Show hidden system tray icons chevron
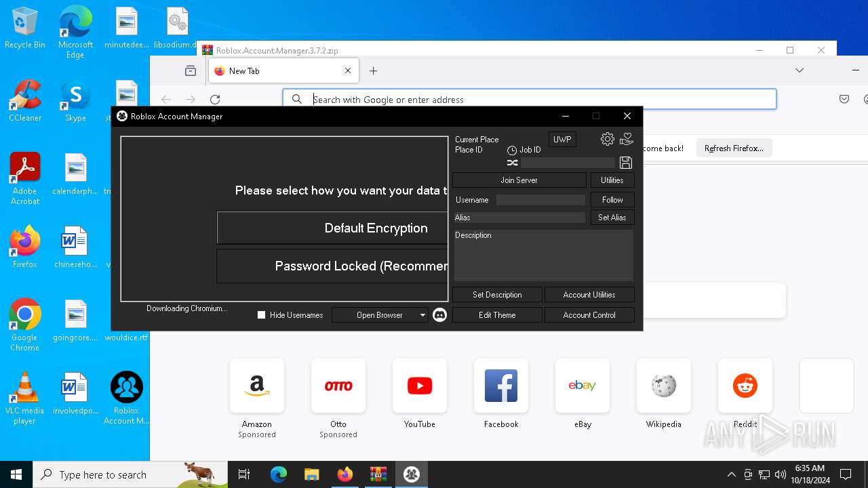 [731, 474]
